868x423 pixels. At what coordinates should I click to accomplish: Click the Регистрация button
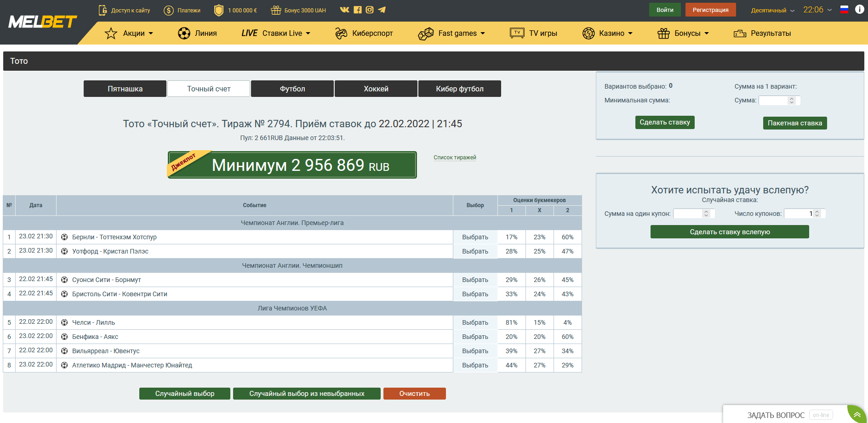click(x=710, y=10)
